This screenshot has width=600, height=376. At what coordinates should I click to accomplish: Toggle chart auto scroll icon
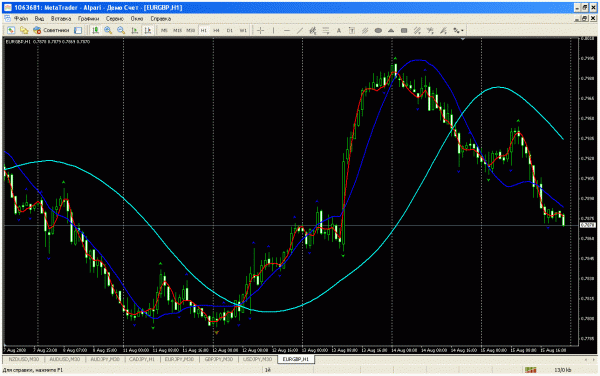click(x=135, y=30)
